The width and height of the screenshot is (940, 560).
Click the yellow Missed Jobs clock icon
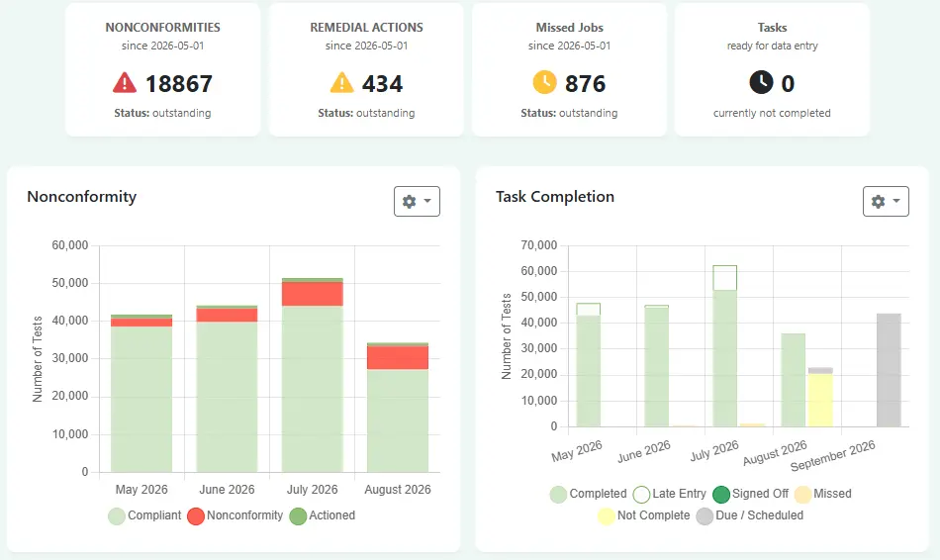pyautogui.click(x=545, y=82)
